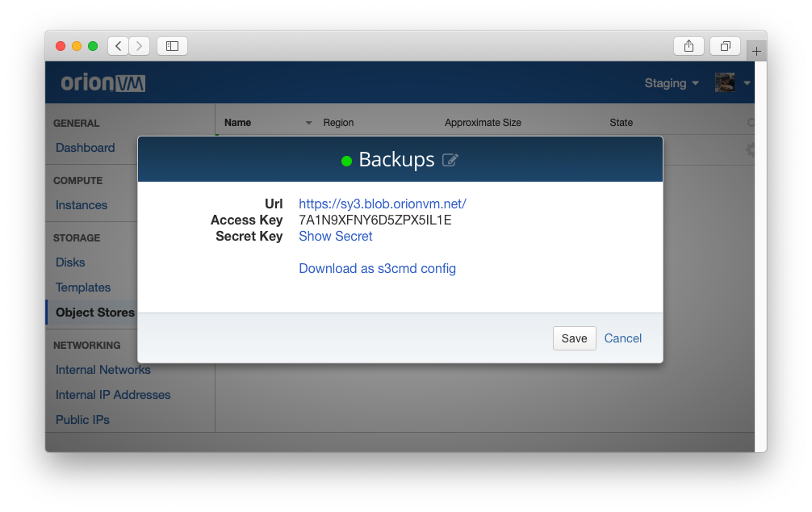Go to Instances in the sidebar

pos(81,205)
